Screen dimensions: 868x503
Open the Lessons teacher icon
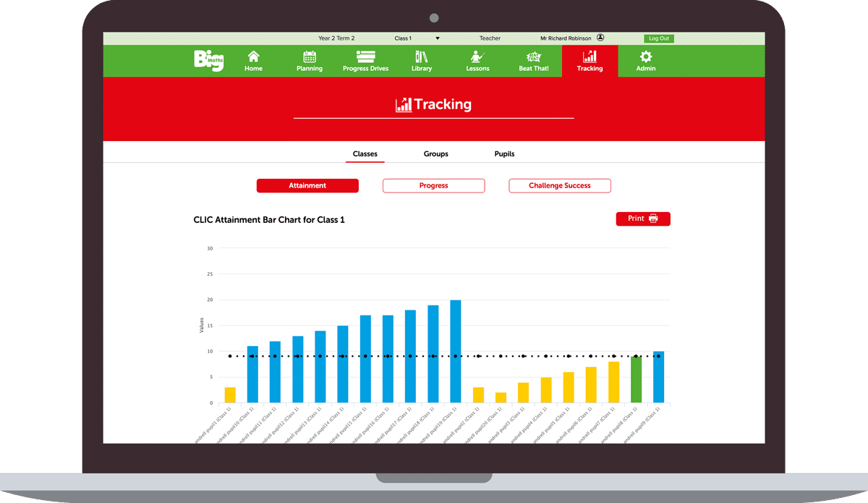pyautogui.click(x=477, y=57)
